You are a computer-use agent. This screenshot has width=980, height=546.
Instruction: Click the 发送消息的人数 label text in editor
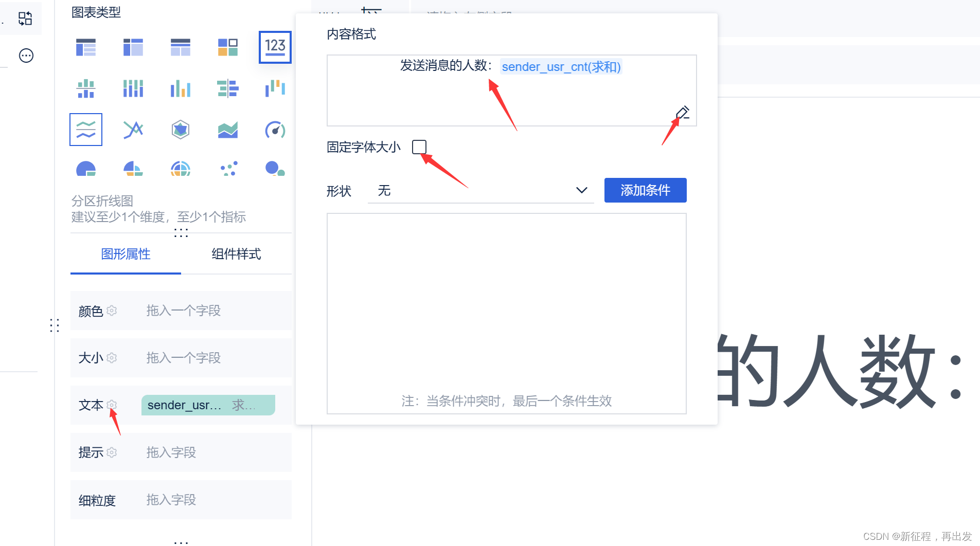point(446,66)
